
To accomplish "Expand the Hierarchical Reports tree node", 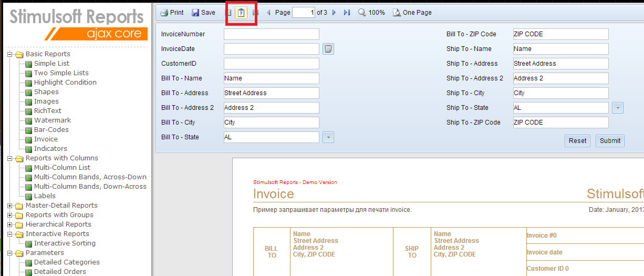I will (10, 224).
